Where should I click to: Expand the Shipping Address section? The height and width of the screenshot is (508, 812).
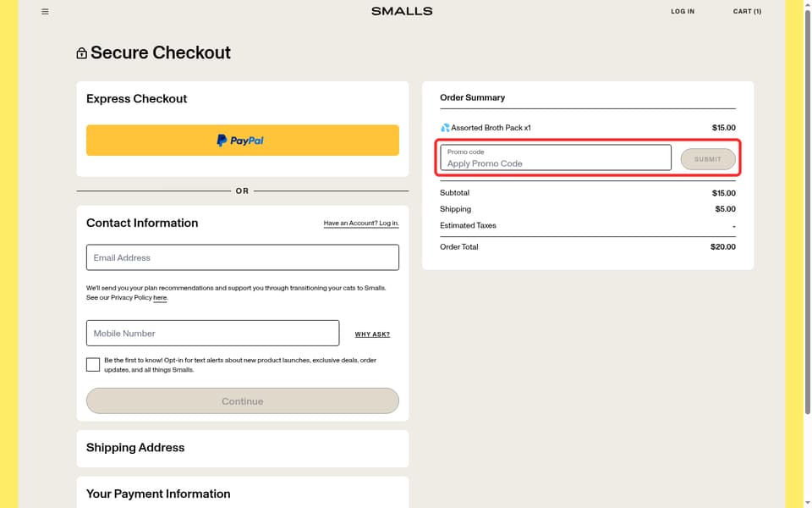pyautogui.click(x=243, y=448)
